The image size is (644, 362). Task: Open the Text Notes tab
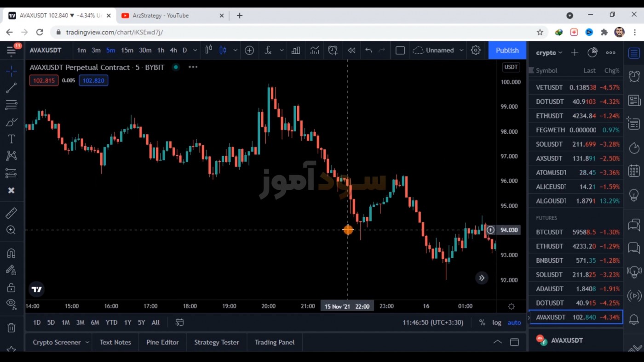[115, 342]
